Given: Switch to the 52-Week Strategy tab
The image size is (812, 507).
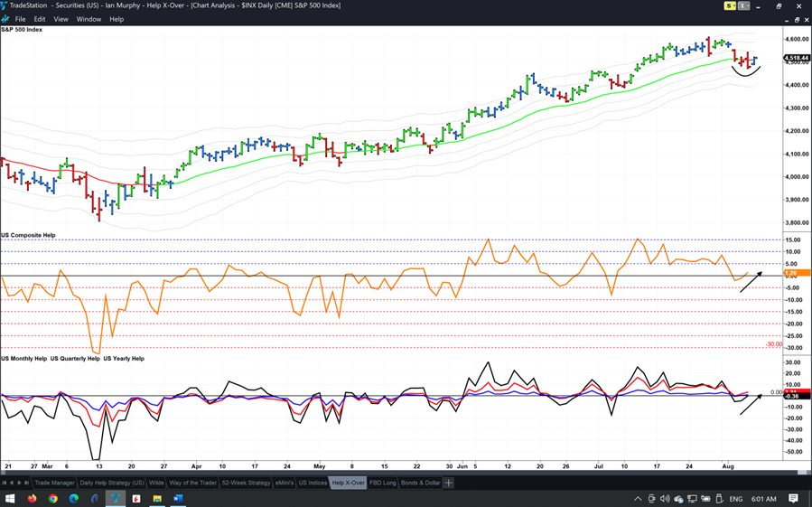Looking at the screenshot, I should pyautogui.click(x=244, y=483).
